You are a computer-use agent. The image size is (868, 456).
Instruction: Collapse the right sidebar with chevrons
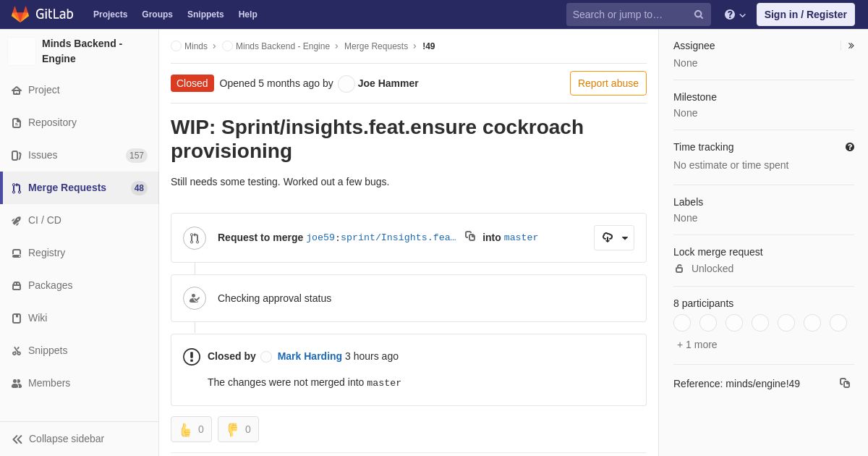(851, 46)
